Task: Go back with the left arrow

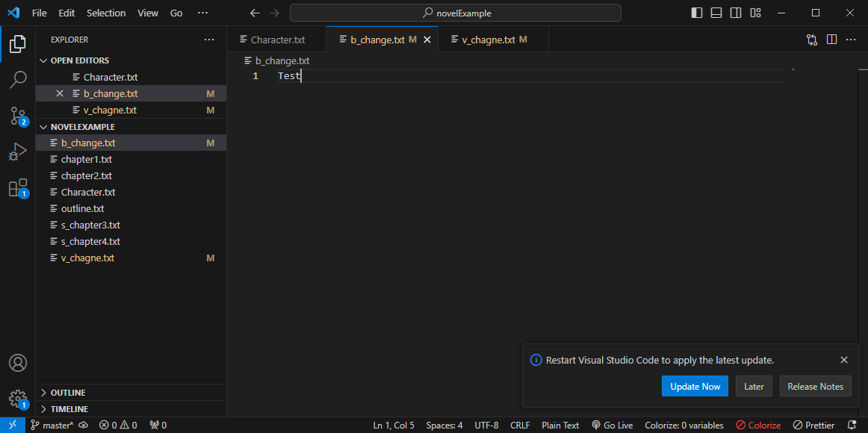Action: pyautogui.click(x=255, y=13)
